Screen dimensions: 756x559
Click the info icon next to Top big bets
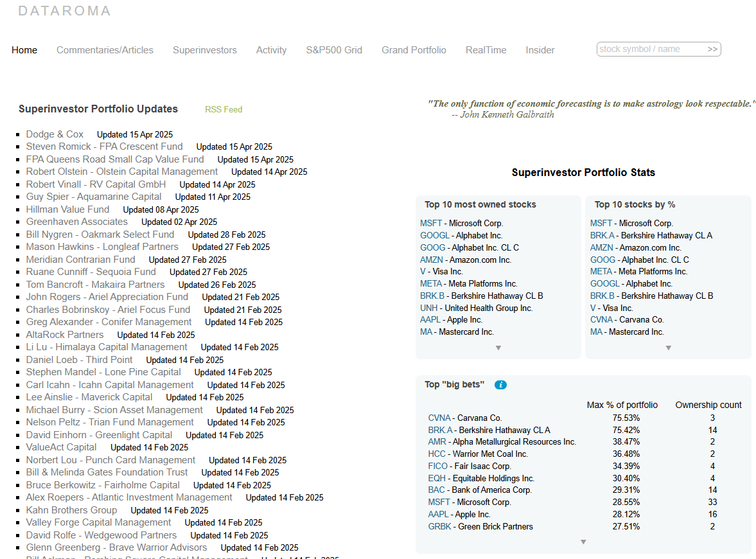tap(500, 385)
